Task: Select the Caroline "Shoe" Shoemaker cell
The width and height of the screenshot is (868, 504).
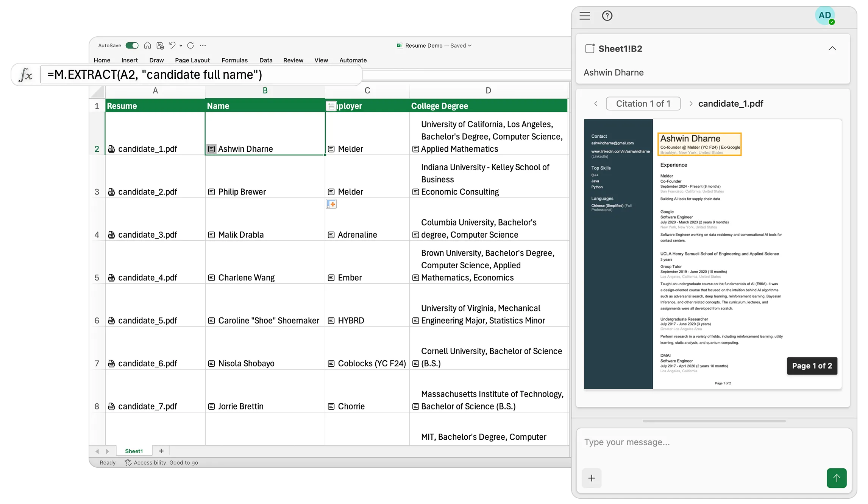Action: [265, 305]
